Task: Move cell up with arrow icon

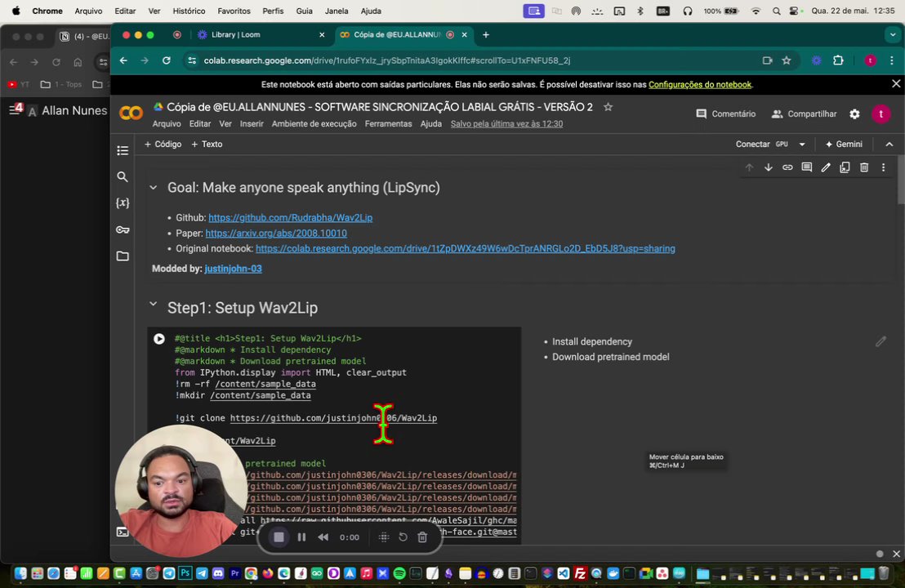Action: [x=749, y=167]
